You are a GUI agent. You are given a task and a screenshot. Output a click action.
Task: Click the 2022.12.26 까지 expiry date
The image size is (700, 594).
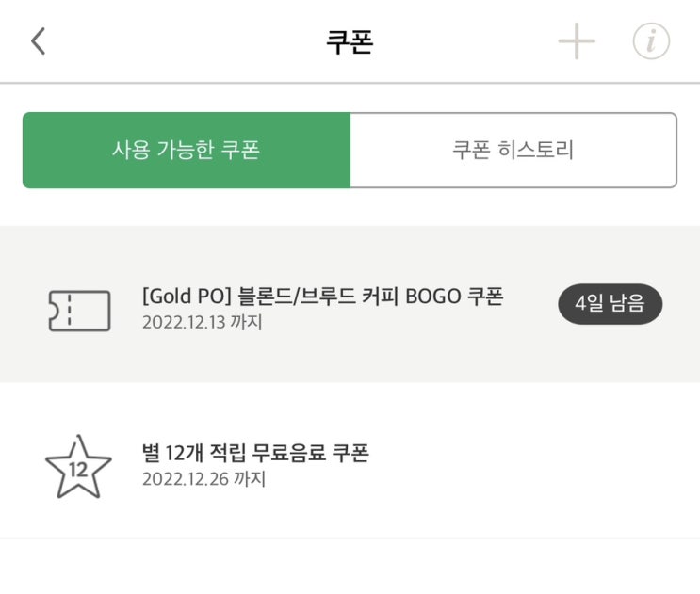(x=203, y=479)
